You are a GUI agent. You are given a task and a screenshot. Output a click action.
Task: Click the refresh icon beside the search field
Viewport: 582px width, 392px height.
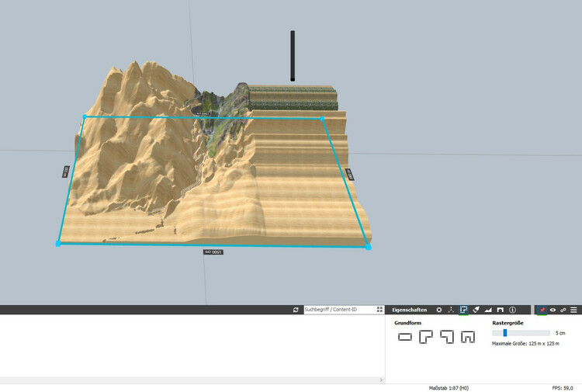click(x=296, y=310)
